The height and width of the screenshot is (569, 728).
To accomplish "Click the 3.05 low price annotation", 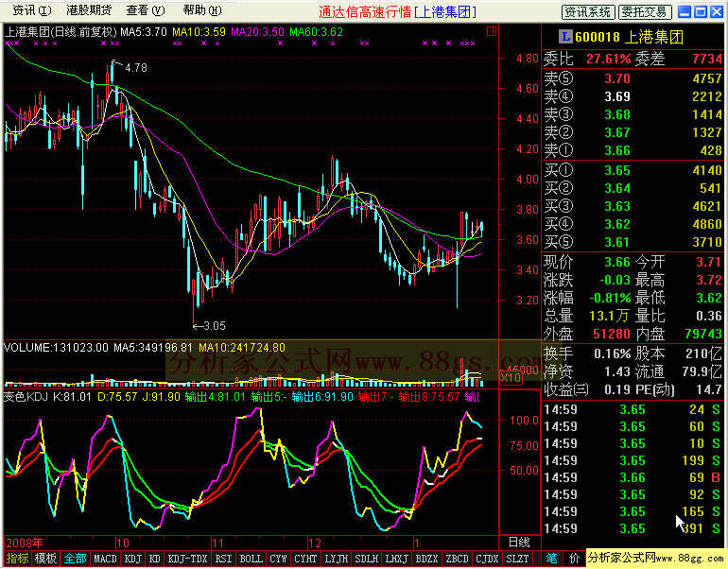I will (215, 326).
